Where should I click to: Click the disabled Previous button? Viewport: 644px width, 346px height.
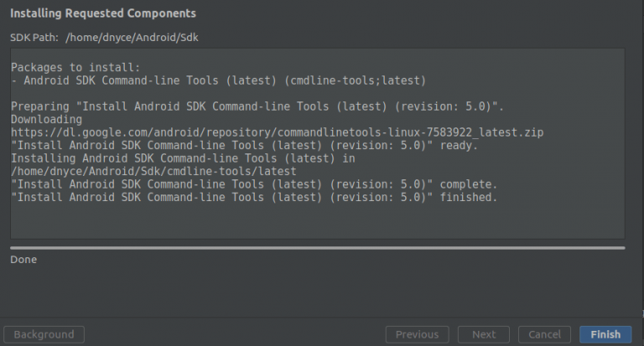(417, 334)
